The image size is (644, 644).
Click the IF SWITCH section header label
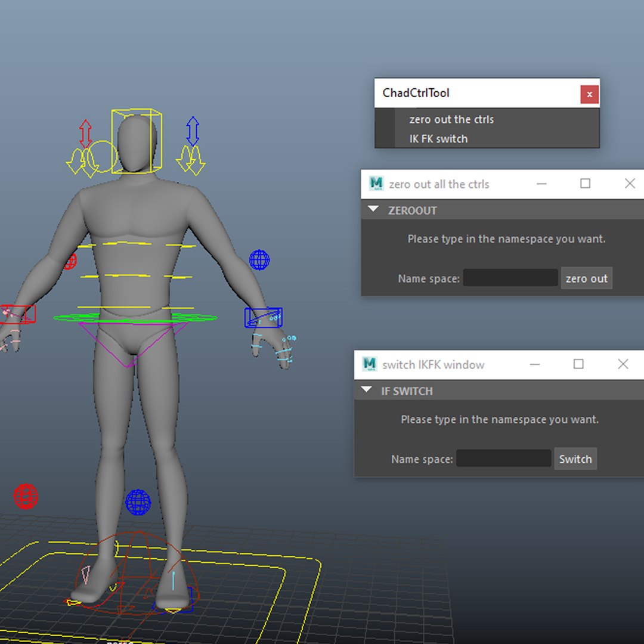tap(407, 391)
